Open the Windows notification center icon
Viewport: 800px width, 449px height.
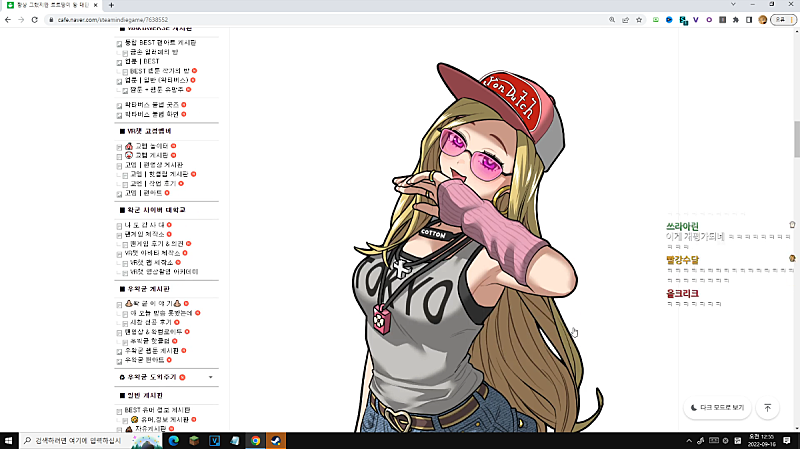point(786,440)
